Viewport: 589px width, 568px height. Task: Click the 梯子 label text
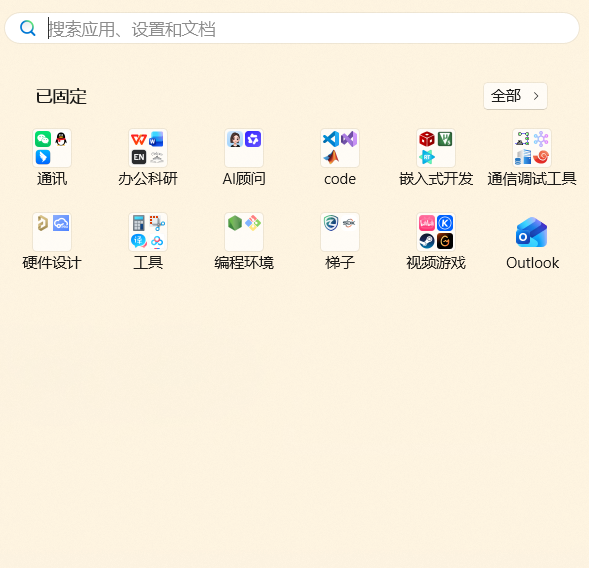pos(340,263)
